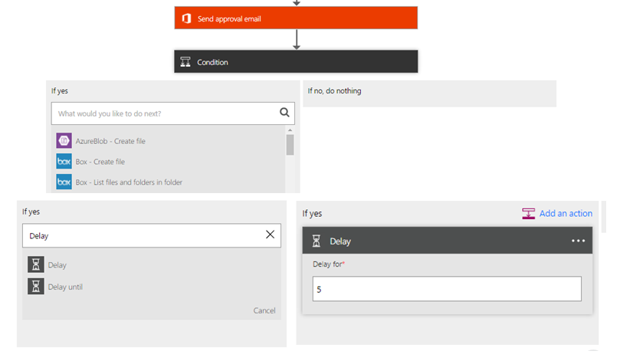Image resolution: width=620 pixels, height=364 pixels.
Task: Click the Delay for input field
Action: [447, 289]
